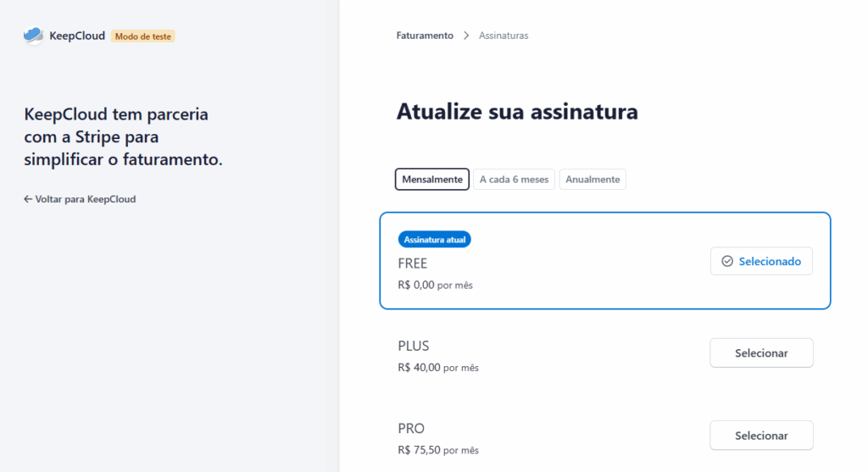This screenshot has width=868, height=472.
Task: Click the Assinatura atual blue badge
Action: [435, 240]
